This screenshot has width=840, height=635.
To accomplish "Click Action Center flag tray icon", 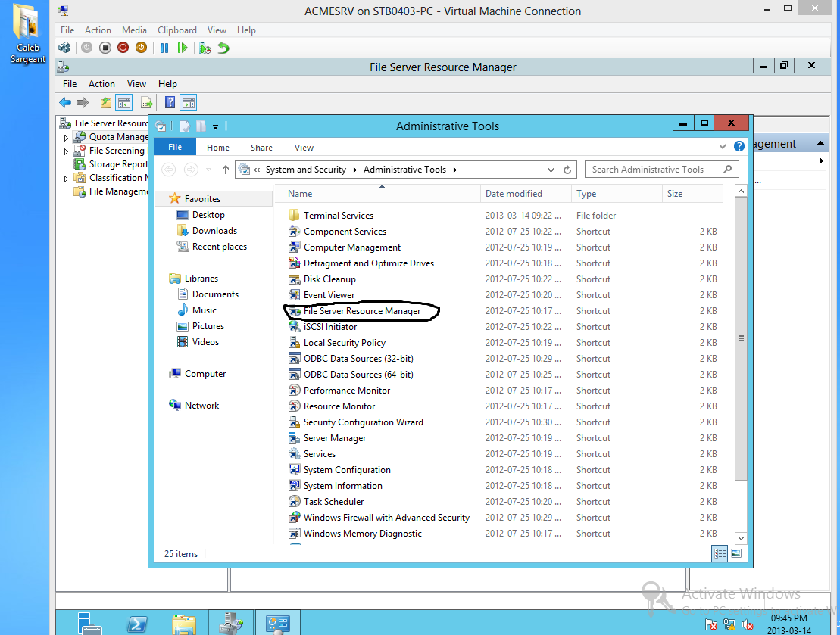I will (x=711, y=624).
